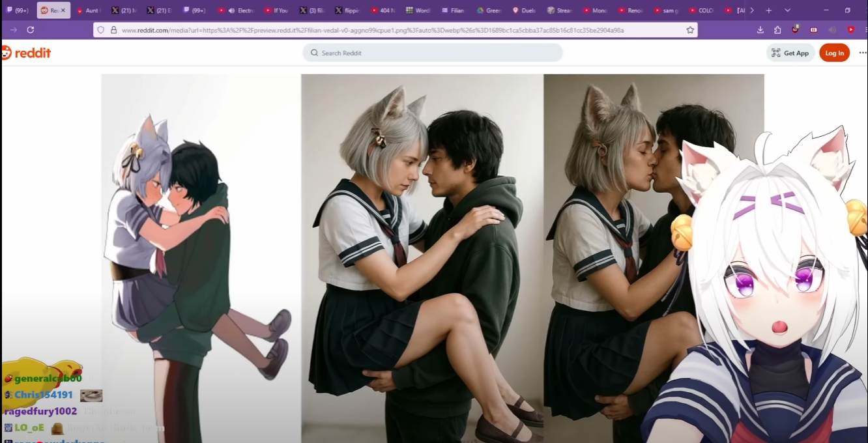
Task: Click chat username Chris154191
Action: click(44, 395)
